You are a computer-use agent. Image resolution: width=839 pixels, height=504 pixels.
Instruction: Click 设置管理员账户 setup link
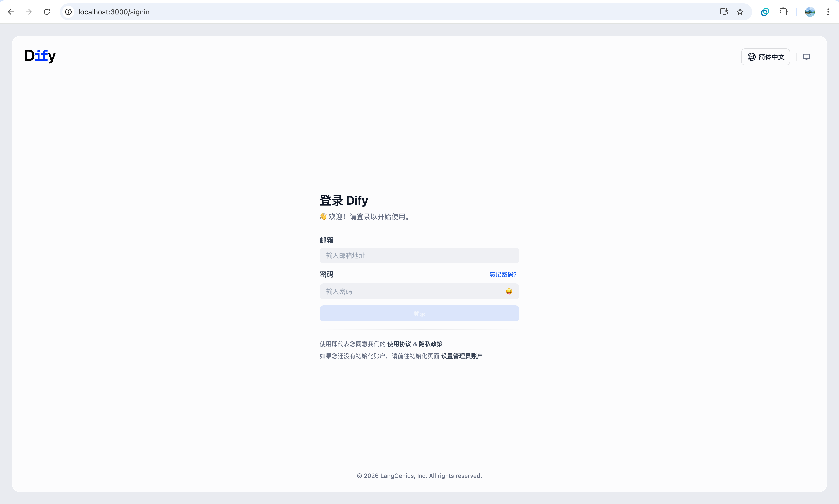point(462,356)
